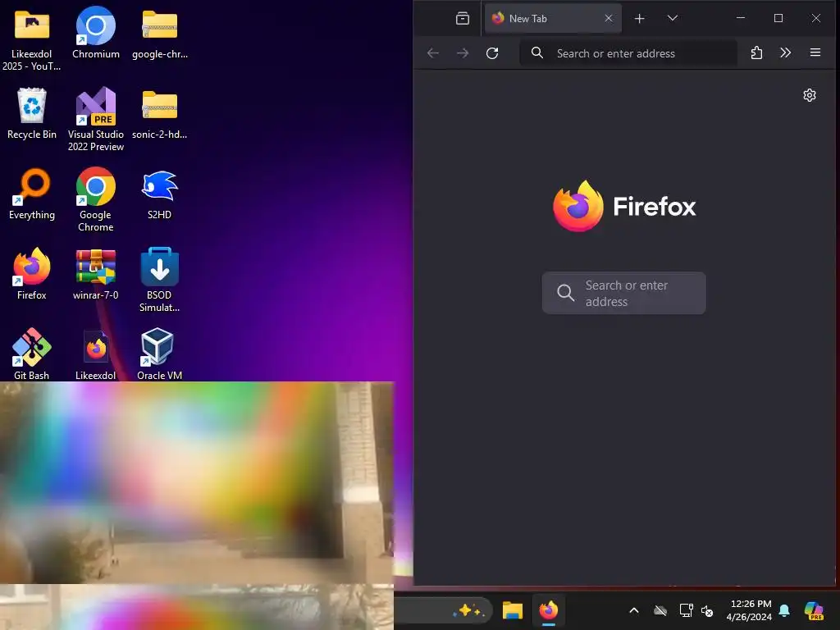This screenshot has height=630, width=840.
Task: Open the S2HD Sonic icon
Action: pos(160,194)
